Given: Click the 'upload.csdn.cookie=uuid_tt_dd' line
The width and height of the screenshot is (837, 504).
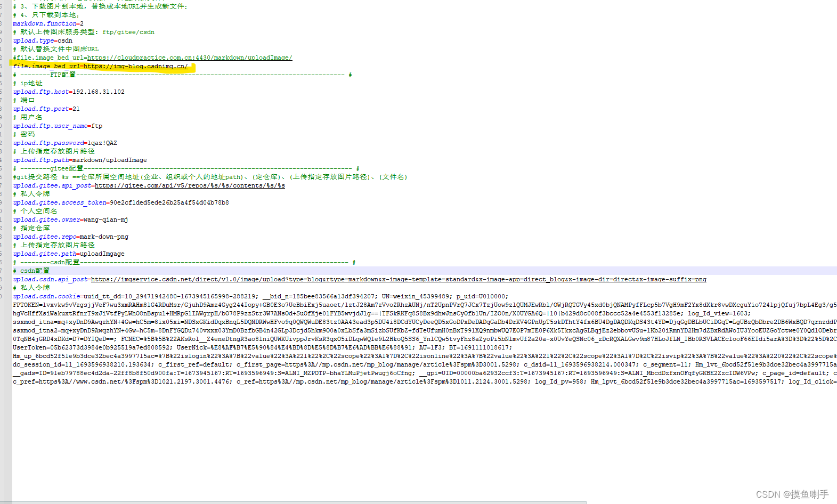Looking at the screenshot, I should coord(261,296).
